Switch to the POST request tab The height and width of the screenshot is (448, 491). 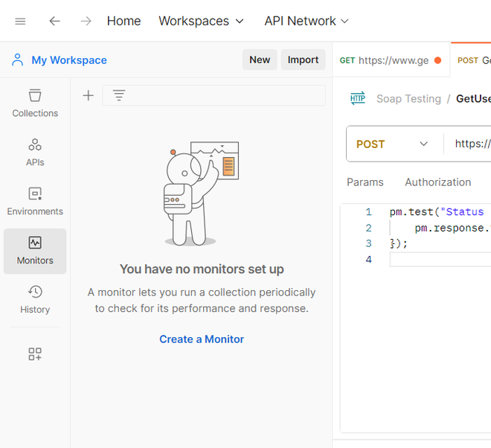tap(471, 60)
